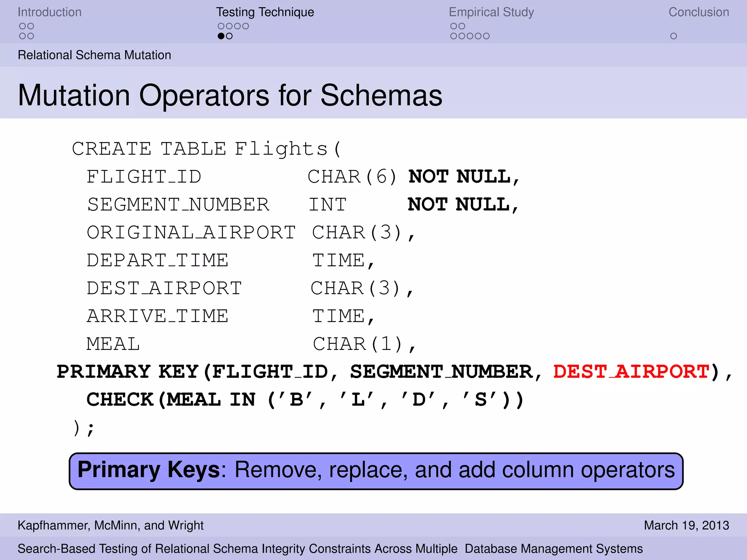Click the Relational Schema Mutation subsection label
Image resolution: width=747 pixels, height=560 pixels.
click(94, 55)
